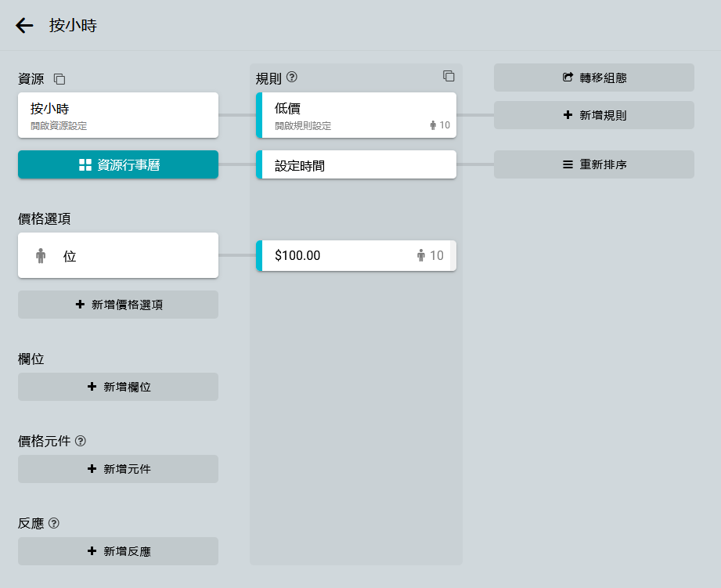Open the 按小時 resource settings card
This screenshot has width=721, height=588.
(118, 115)
